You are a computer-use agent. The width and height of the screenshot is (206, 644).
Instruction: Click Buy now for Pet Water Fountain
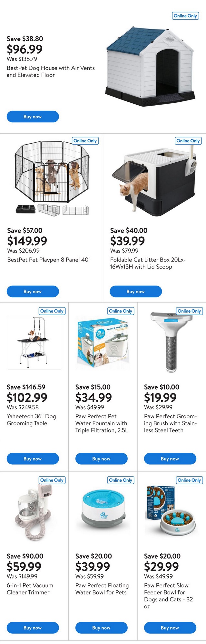tap(101, 459)
